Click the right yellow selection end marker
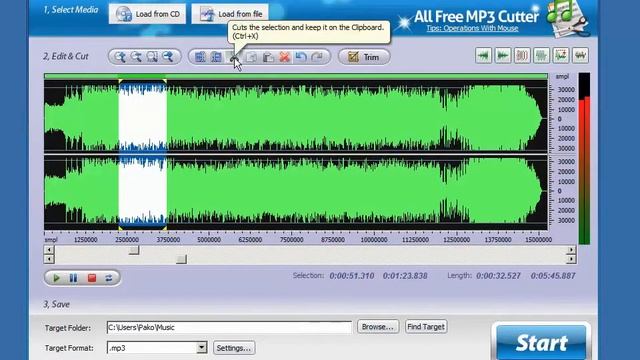 point(165,81)
